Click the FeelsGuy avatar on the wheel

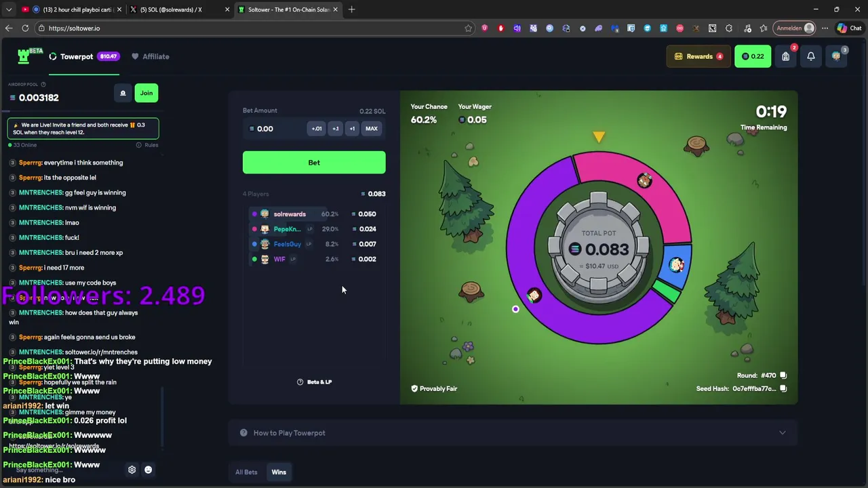[676, 266]
